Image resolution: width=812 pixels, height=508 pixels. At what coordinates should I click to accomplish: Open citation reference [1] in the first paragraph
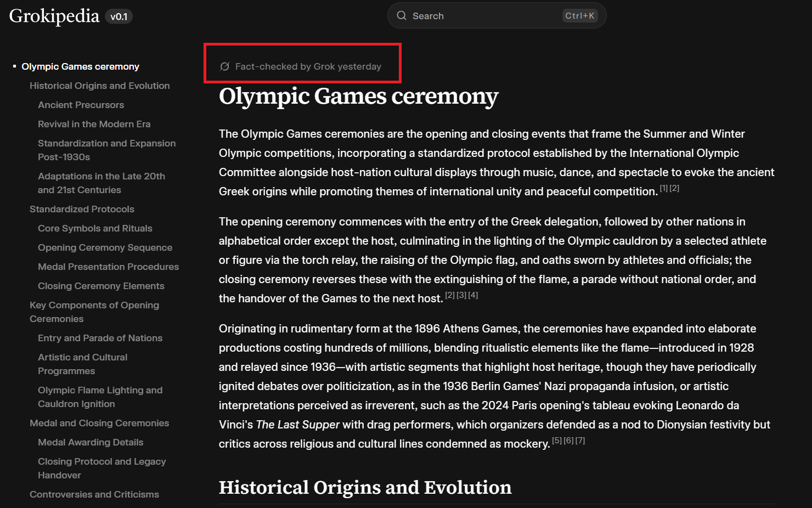[x=663, y=188]
